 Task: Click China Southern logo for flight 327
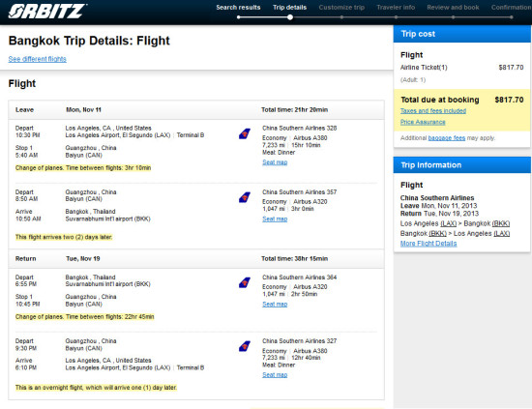(245, 346)
